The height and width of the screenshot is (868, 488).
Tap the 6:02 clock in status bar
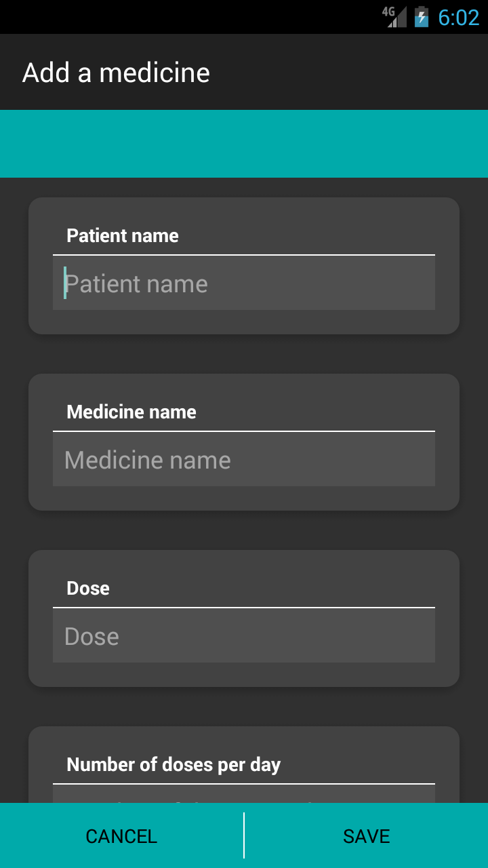click(x=459, y=17)
